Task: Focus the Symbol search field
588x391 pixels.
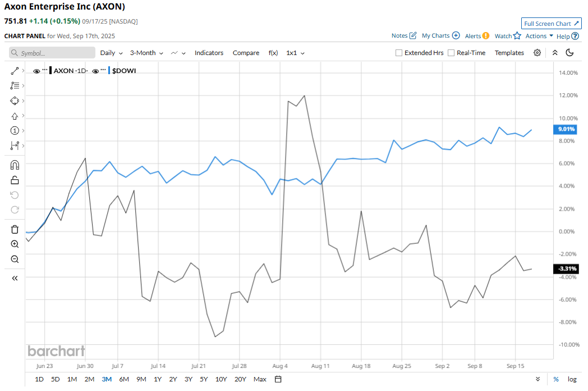Action: tap(52, 53)
